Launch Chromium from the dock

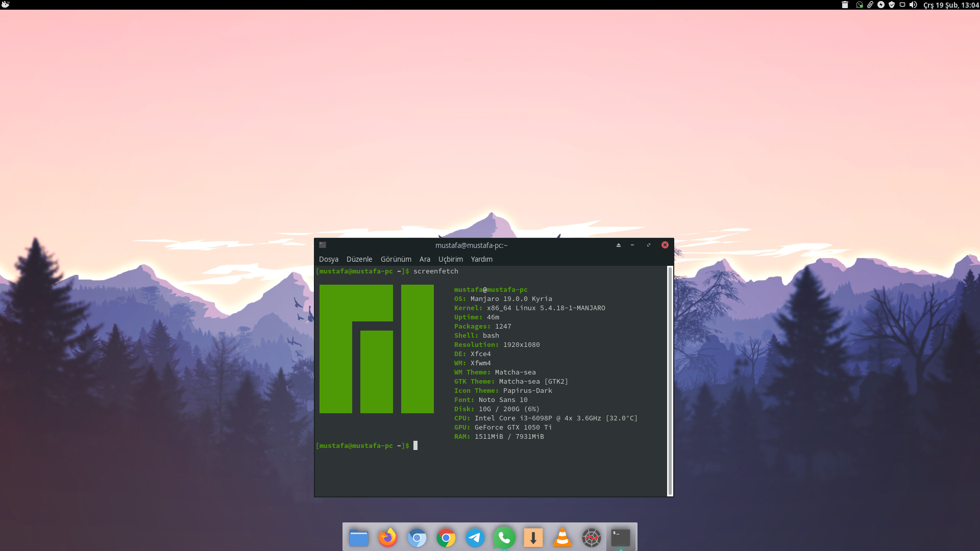[416, 538]
